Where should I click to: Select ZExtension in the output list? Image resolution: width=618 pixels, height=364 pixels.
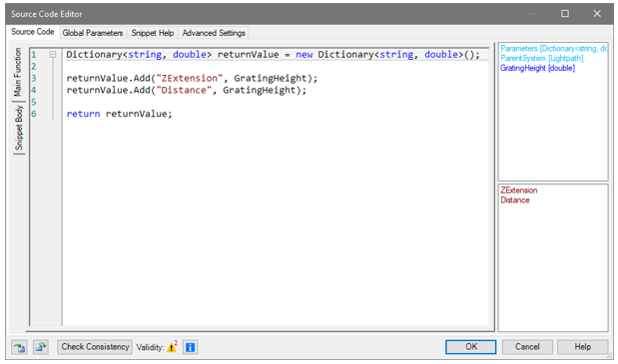pyautogui.click(x=519, y=190)
